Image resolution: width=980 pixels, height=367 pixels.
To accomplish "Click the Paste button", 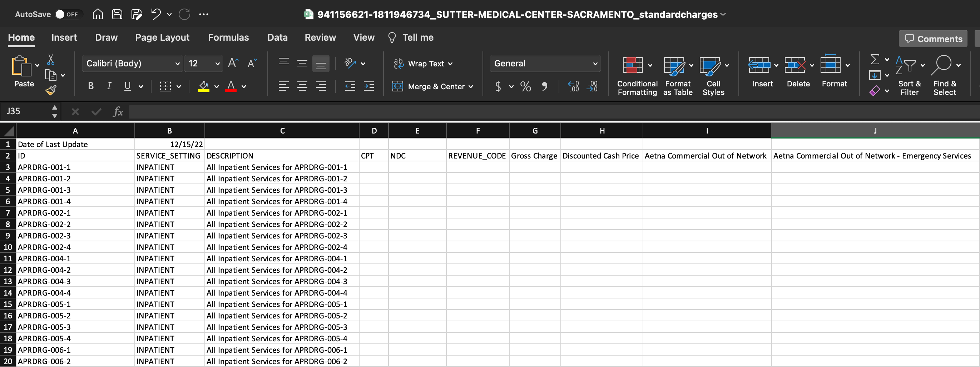I will click(24, 71).
